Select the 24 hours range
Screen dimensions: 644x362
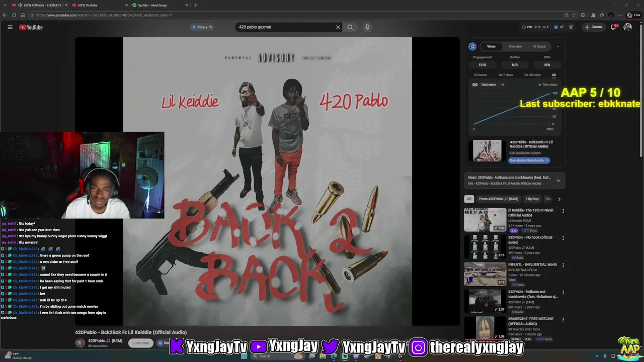[x=480, y=75]
